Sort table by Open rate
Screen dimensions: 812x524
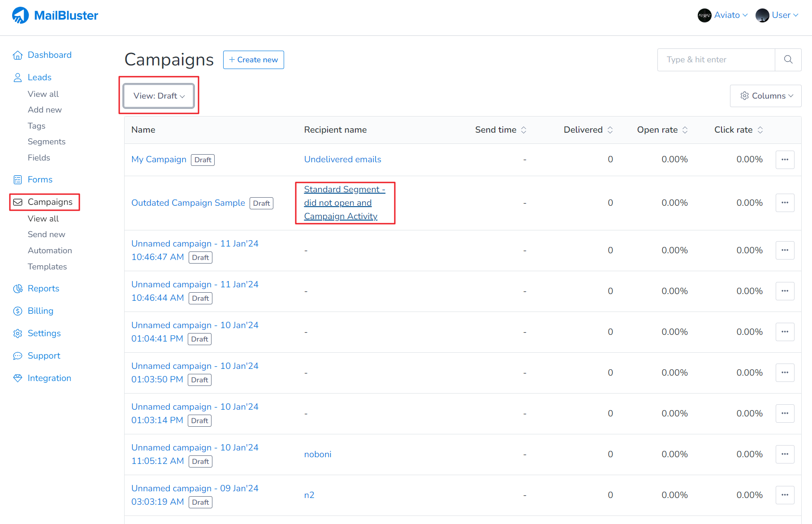pos(685,130)
